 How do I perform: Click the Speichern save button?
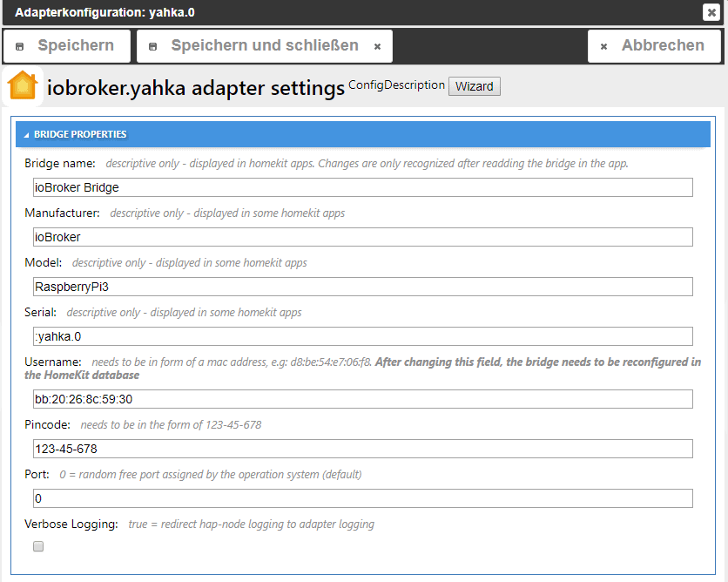coord(66,45)
